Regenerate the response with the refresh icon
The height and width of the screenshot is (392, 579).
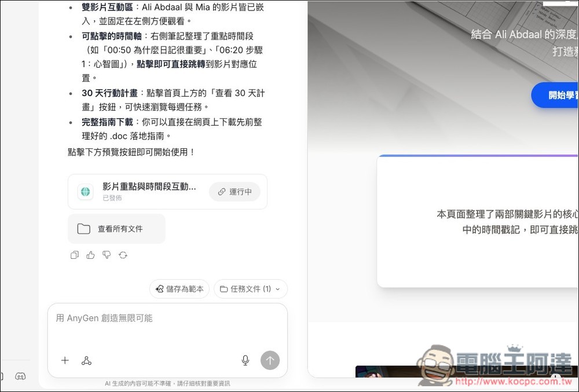[123, 255]
